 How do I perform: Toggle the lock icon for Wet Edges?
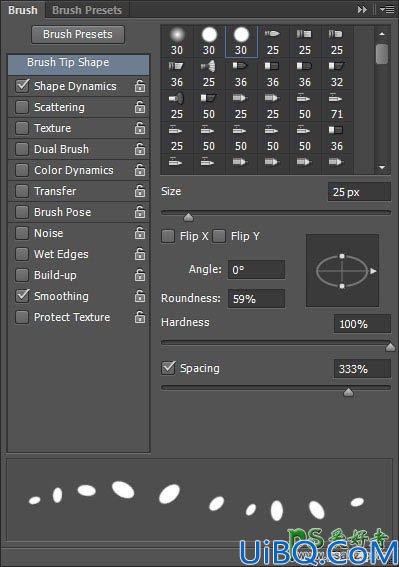point(140,254)
